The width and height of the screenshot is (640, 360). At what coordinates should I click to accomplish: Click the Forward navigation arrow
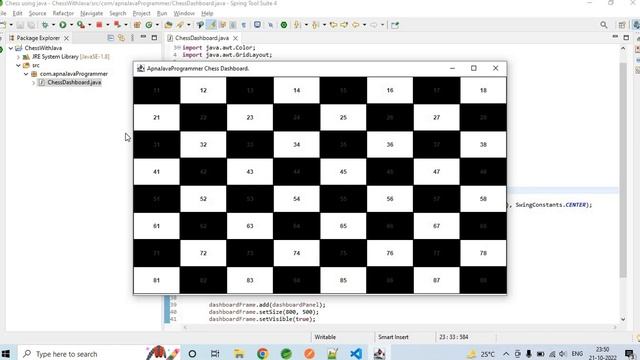click(x=373, y=25)
